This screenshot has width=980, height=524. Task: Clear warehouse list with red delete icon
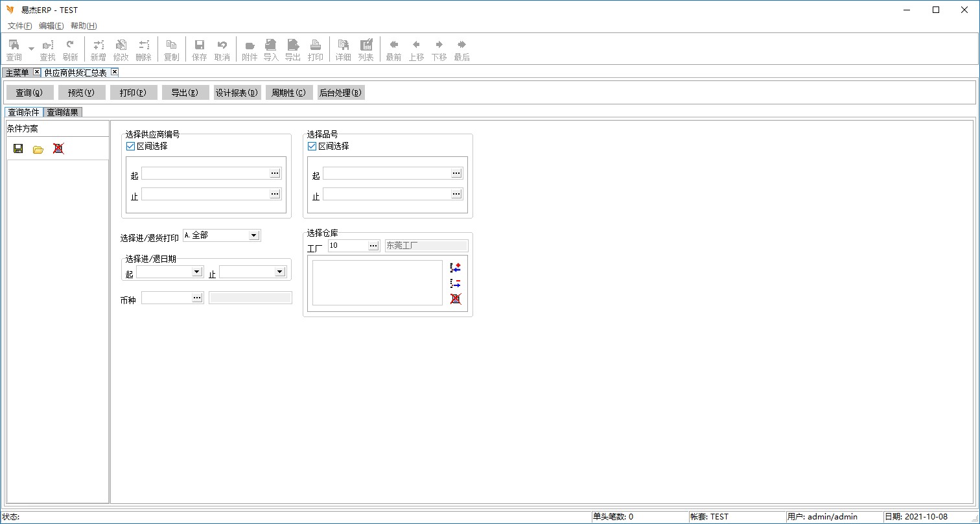point(455,299)
